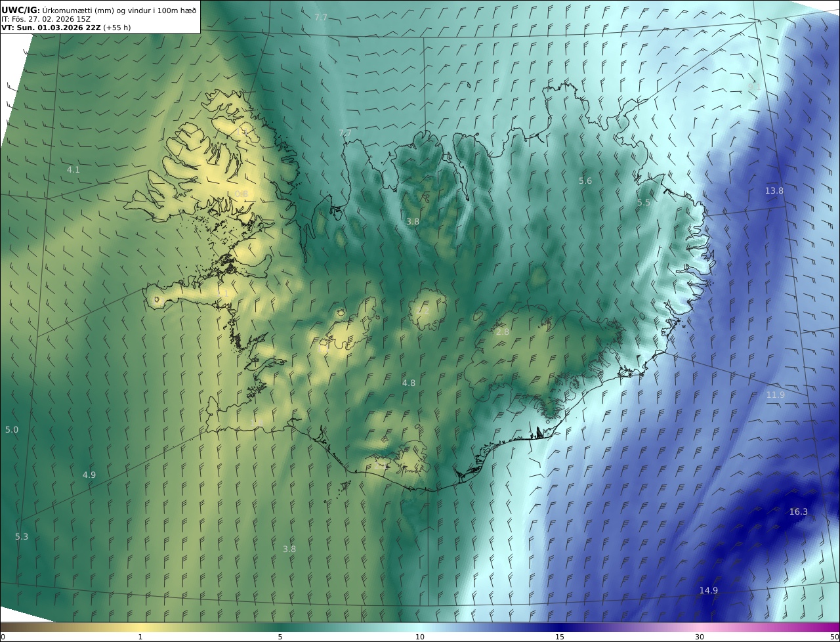Viewport: 840px width, 642px height.
Task: Click the precipitation value 14.9
Action: click(x=708, y=590)
